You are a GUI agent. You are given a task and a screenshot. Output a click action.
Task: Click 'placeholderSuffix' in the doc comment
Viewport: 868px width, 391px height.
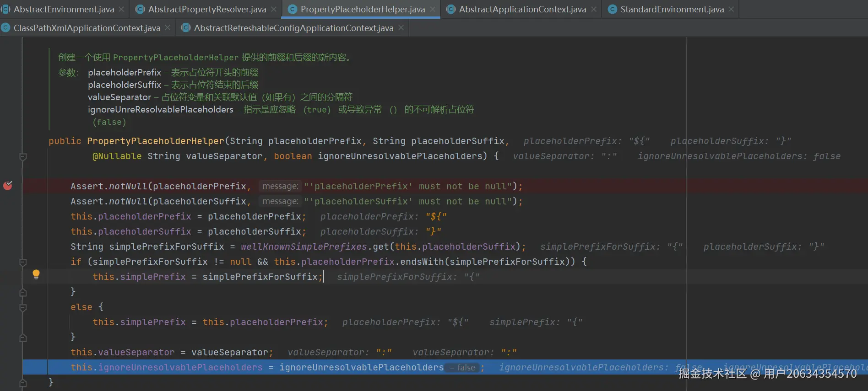click(x=125, y=85)
